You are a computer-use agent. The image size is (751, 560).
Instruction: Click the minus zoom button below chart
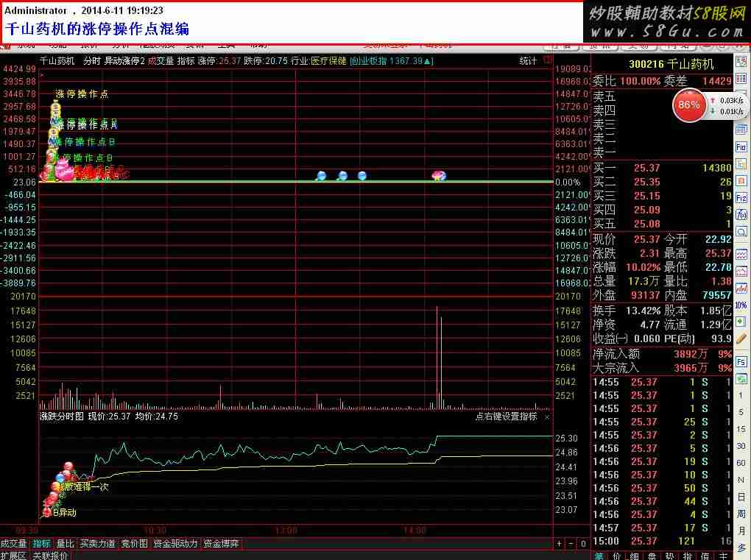571,544
